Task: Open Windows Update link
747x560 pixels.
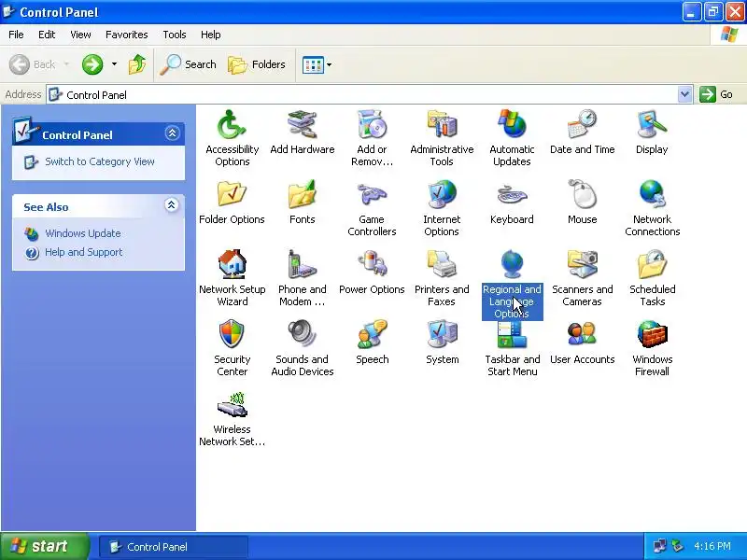Action: coord(82,234)
